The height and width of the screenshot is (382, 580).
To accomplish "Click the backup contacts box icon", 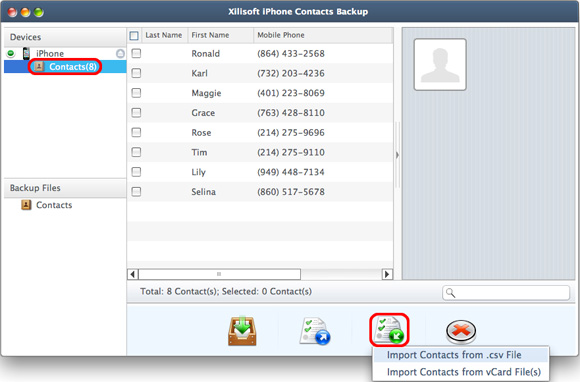I will [242, 331].
